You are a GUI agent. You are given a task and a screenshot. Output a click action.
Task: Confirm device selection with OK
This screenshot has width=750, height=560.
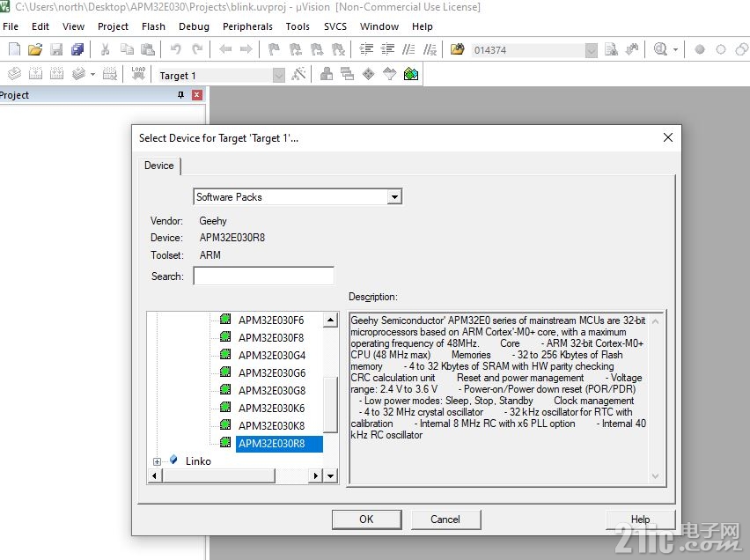coord(367,519)
